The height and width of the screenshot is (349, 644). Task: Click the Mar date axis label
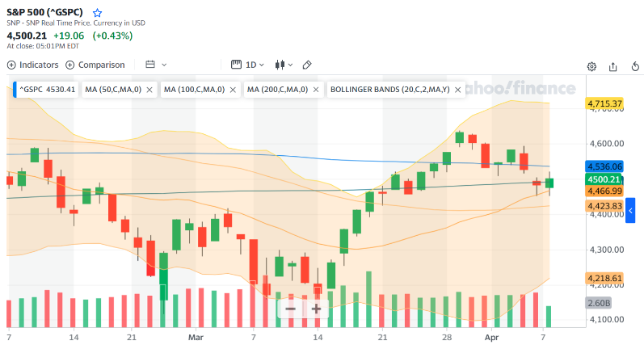196,338
